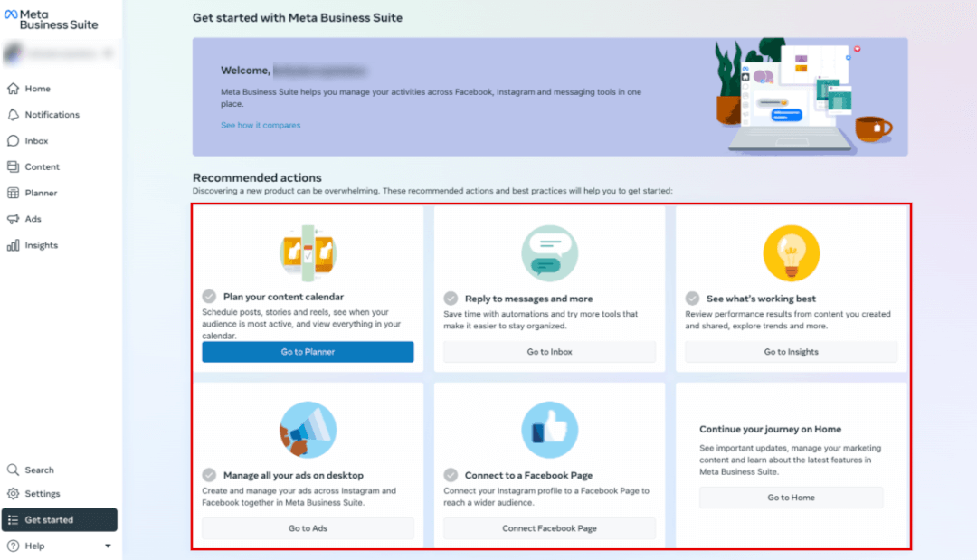The height and width of the screenshot is (560, 977).
Task: Expand the Help menu arrow
Action: 108,546
